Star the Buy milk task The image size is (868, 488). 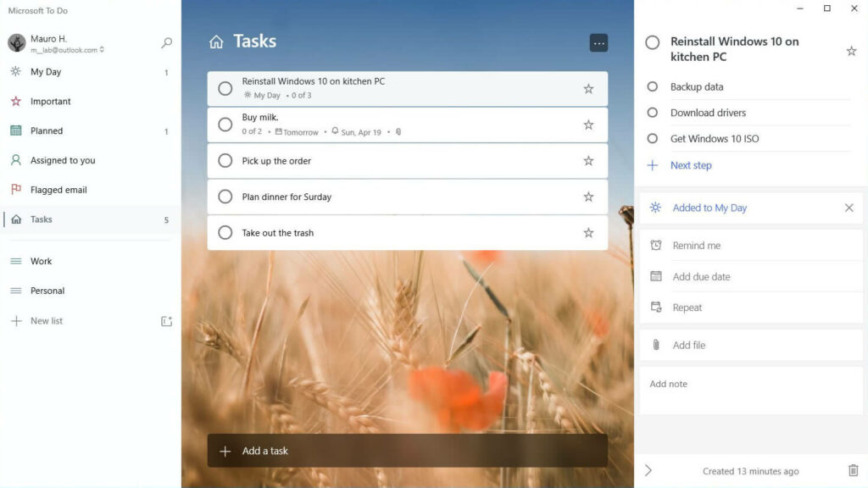click(x=588, y=125)
